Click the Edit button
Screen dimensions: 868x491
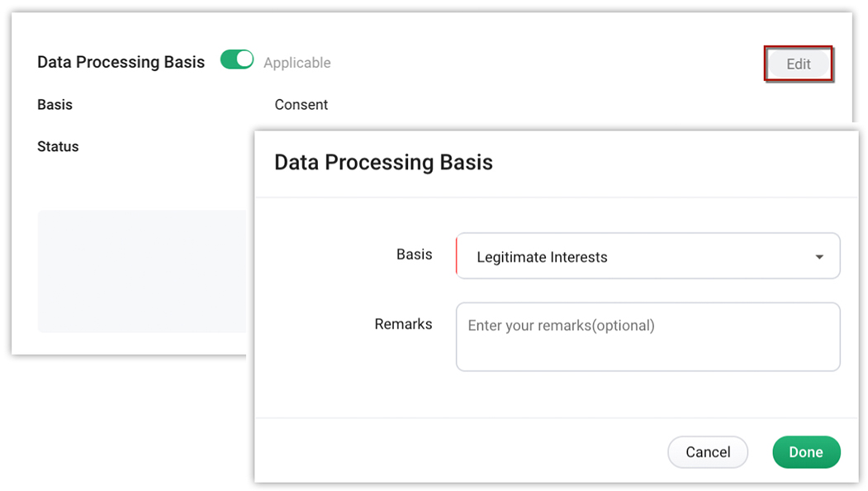tap(798, 64)
